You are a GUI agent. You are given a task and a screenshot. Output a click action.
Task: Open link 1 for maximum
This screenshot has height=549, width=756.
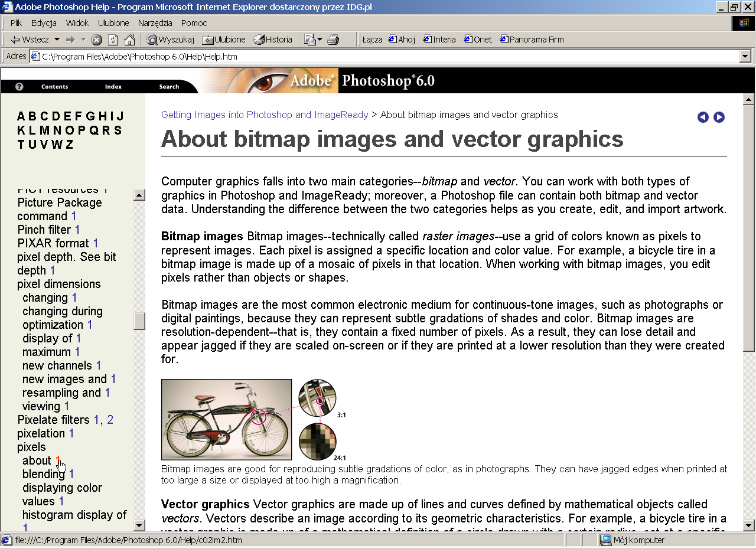77,352
